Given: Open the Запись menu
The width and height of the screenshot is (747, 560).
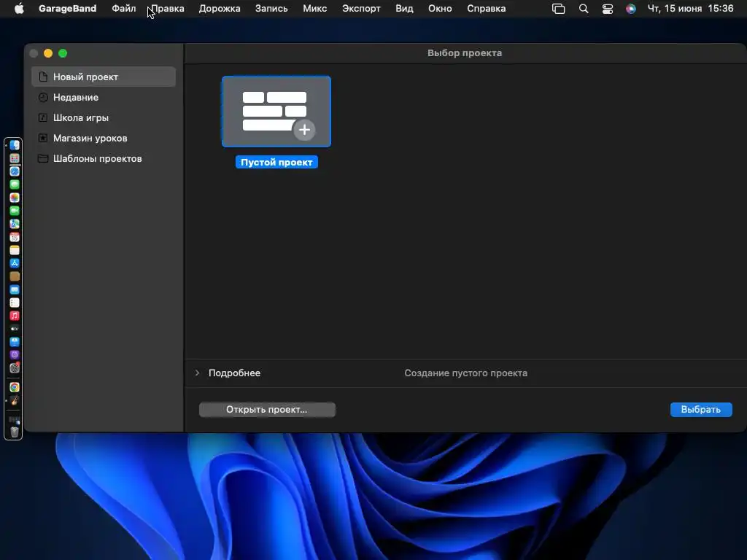Looking at the screenshot, I should [271, 9].
